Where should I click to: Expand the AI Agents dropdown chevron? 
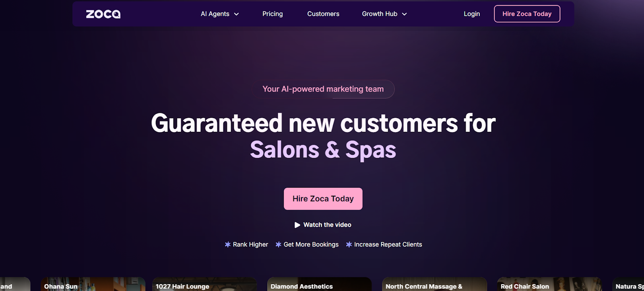[237, 14]
